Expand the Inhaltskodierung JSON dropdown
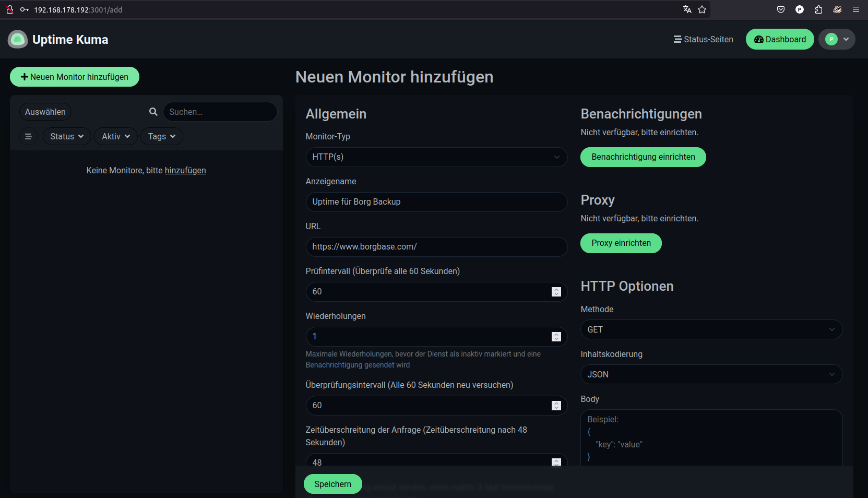The image size is (868, 498). [711, 374]
